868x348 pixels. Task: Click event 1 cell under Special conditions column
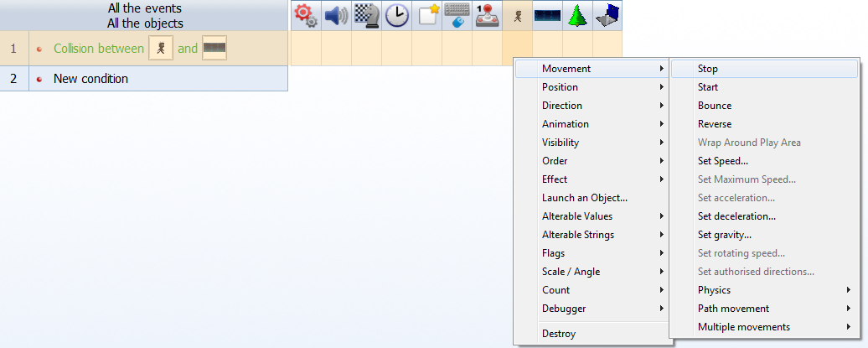pos(306,48)
